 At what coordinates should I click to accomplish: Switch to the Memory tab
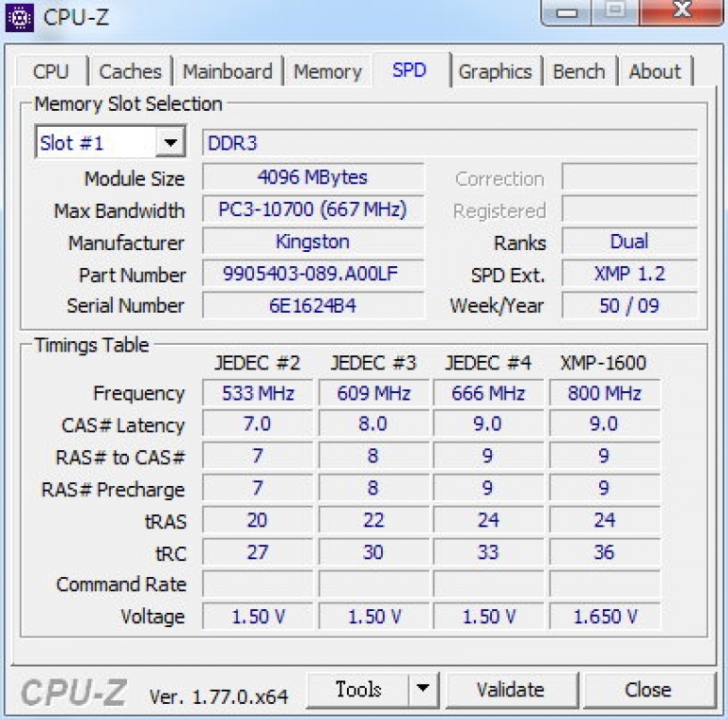click(328, 71)
